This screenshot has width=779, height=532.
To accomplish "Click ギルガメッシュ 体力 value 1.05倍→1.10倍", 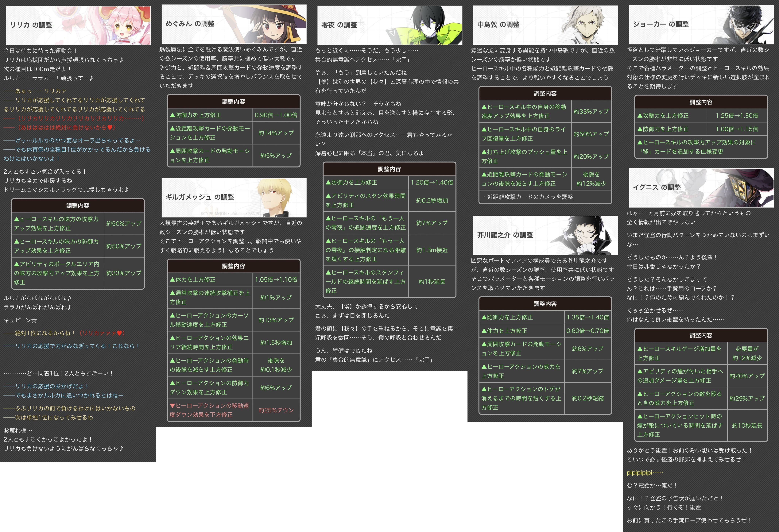I will point(276,279).
